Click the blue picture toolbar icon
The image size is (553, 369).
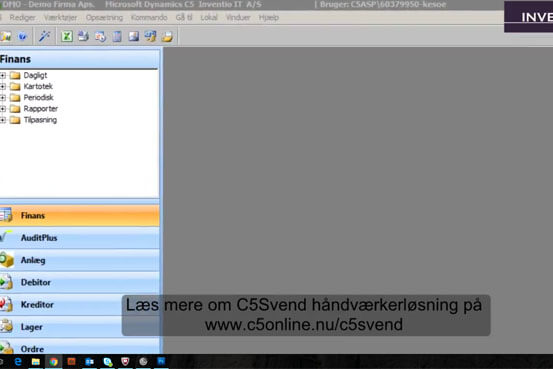[134, 36]
